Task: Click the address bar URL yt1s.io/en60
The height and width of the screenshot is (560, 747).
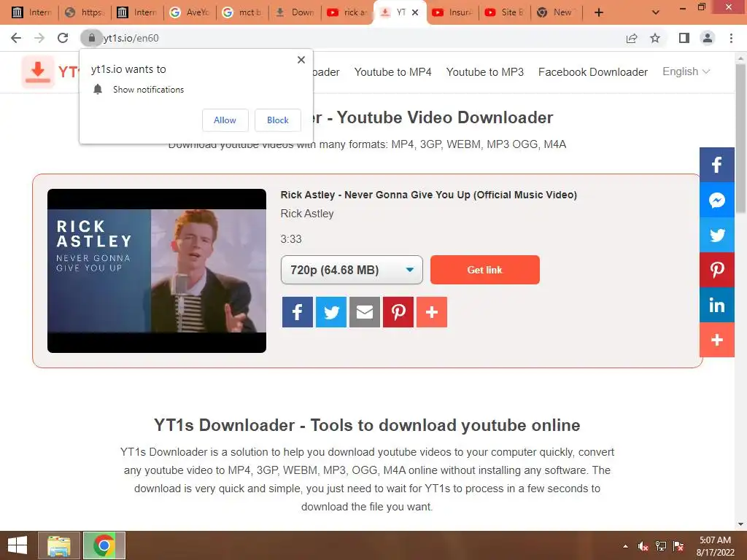Action: coord(131,38)
